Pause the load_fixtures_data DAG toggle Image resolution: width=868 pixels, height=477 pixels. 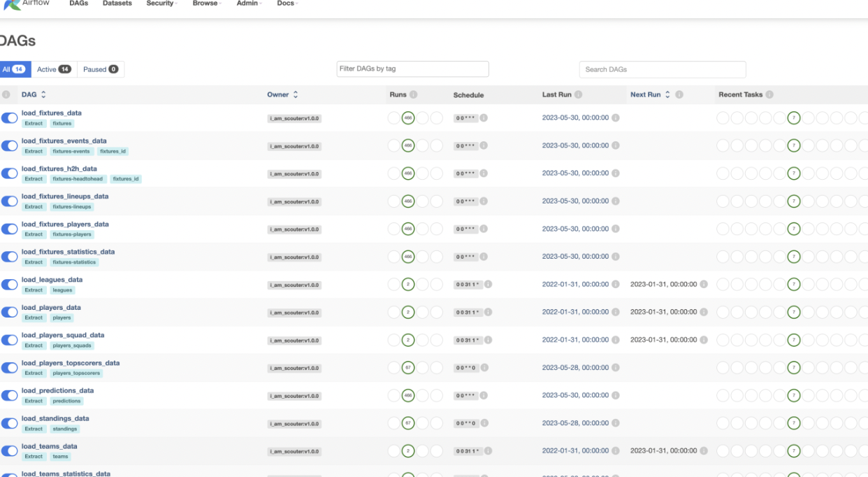[x=9, y=118]
